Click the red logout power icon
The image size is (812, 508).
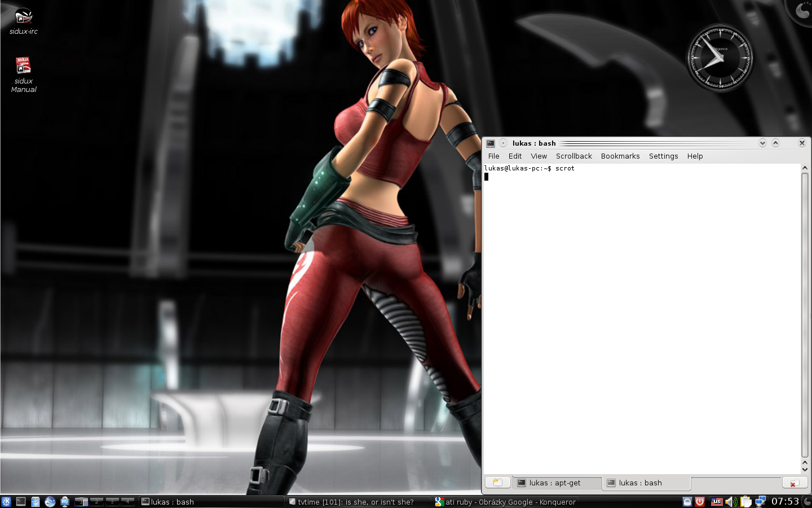[700, 501]
